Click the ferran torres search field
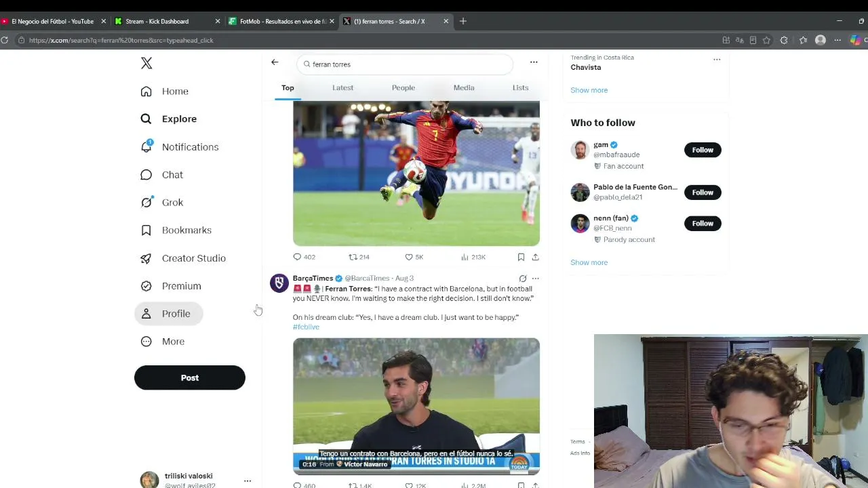868x488 pixels. click(405, 64)
